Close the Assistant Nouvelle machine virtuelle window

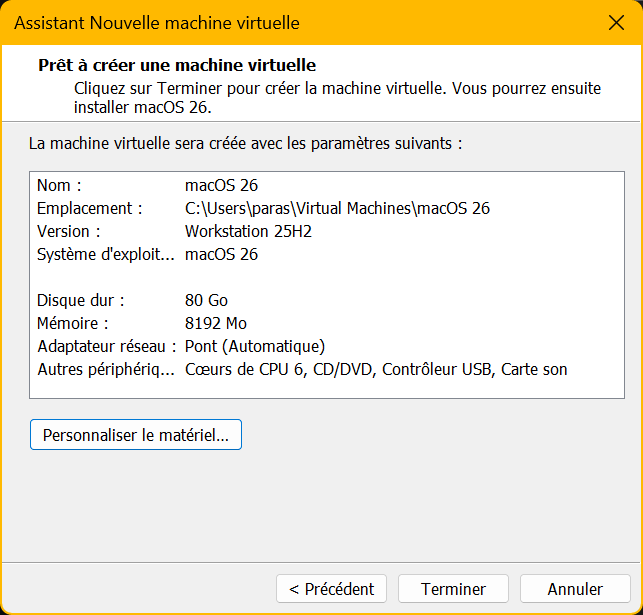(x=617, y=22)
